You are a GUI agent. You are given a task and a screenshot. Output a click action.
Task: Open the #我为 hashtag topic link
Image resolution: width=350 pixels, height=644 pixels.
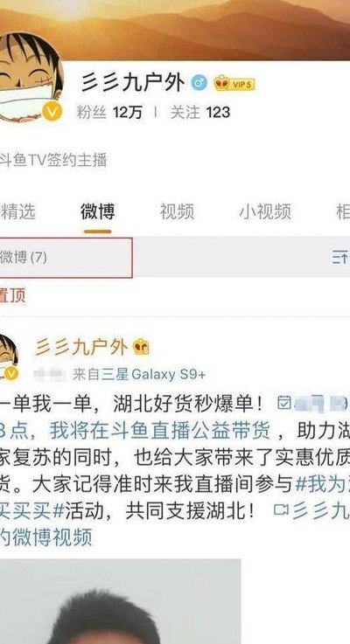coord(323,485)
